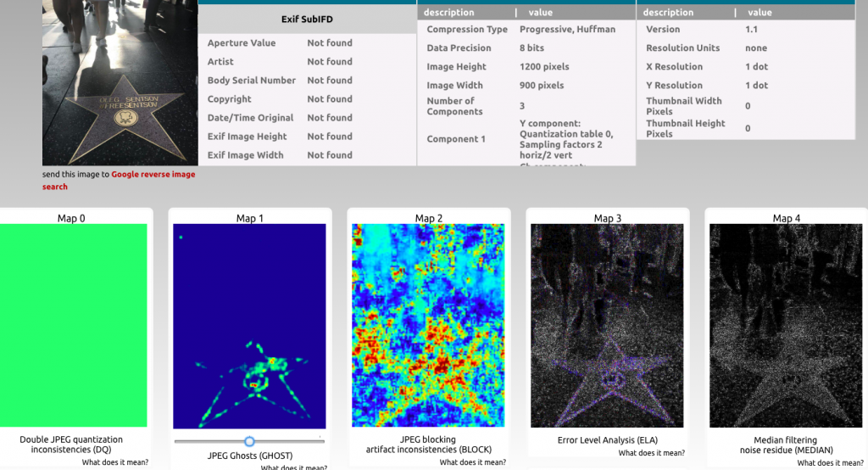Click the 'Aperture Value' row label

point(242,42)
